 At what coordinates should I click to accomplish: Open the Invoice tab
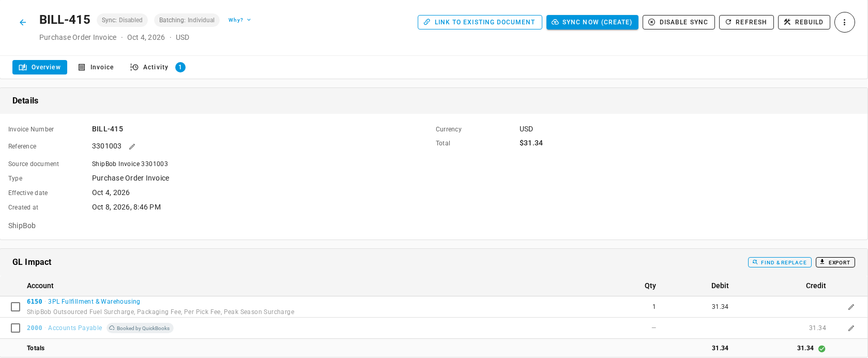click(96, 67)
